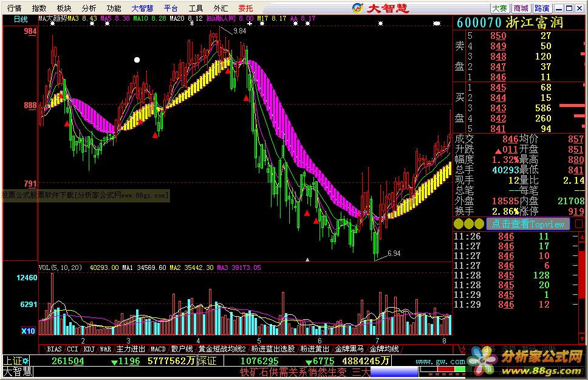Viewport: 588px width, 380px height.
Task: Open the 平台 menu
Action: click(171, 8)
